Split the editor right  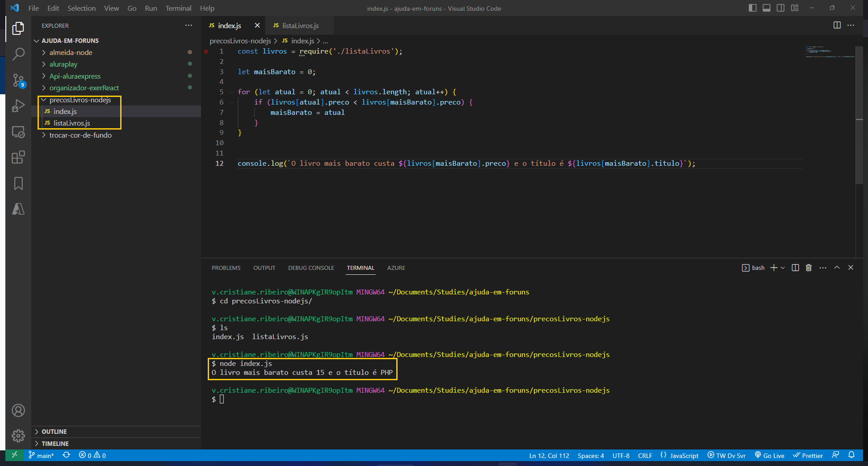(837, 25)
